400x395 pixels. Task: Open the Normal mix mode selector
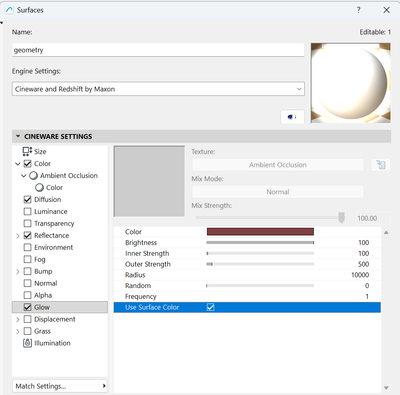tap(278, 192)
